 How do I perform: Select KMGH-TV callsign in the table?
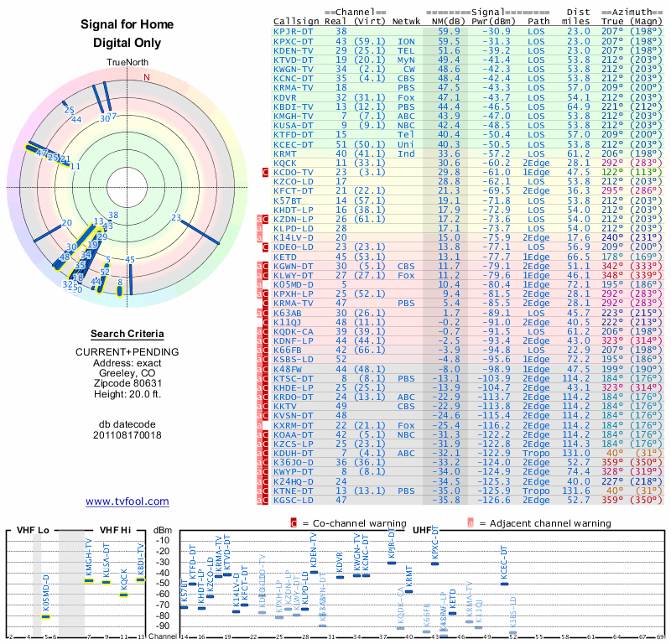coord(294,117)
